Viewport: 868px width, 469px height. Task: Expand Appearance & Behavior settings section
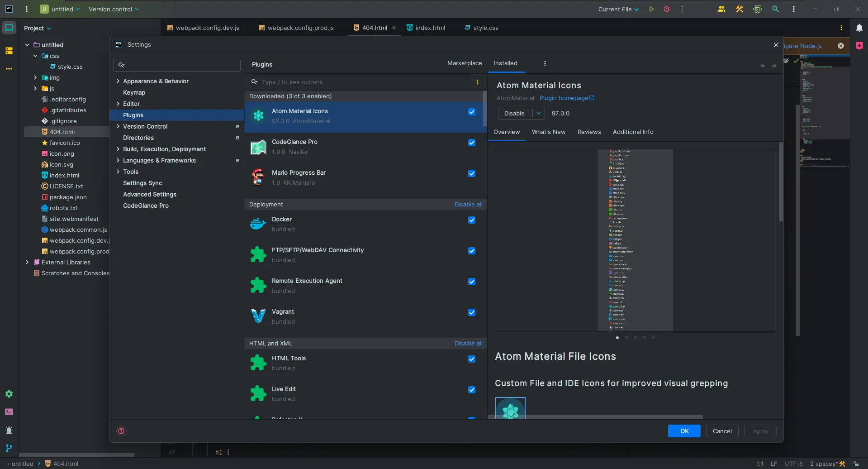point(118,81)
